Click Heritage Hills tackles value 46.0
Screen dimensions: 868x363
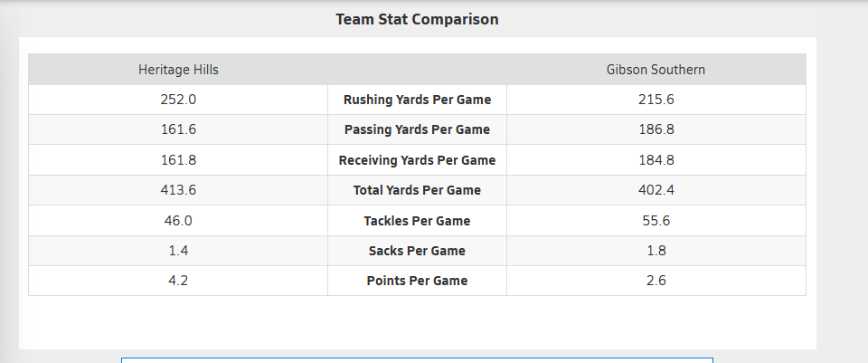pos(178,221)
